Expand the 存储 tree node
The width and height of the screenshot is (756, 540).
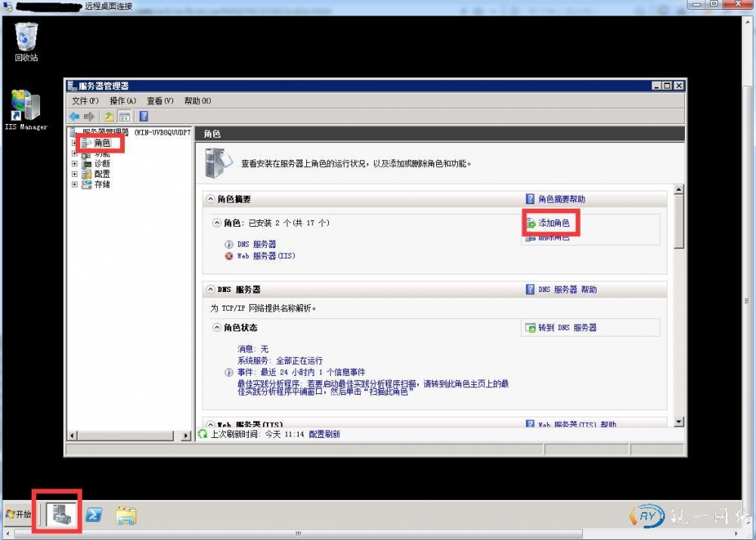[74, 185]
